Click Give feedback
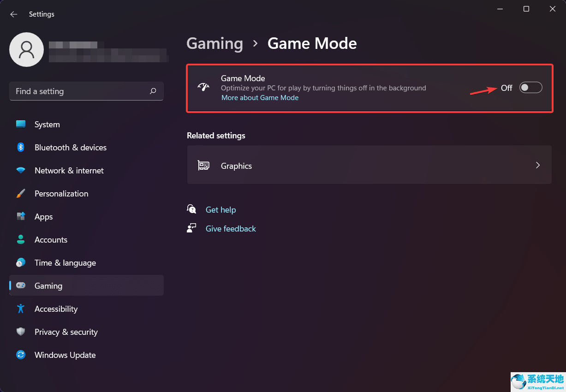 231,228
